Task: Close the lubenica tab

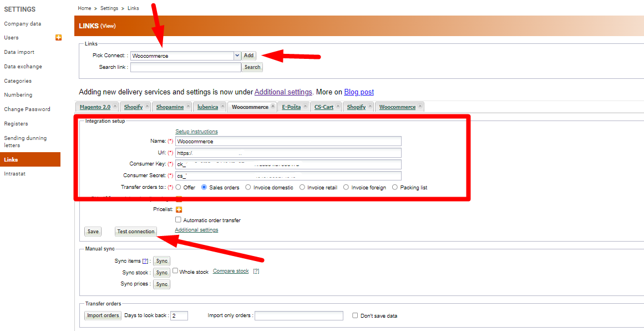Action: tap(222, 106)
